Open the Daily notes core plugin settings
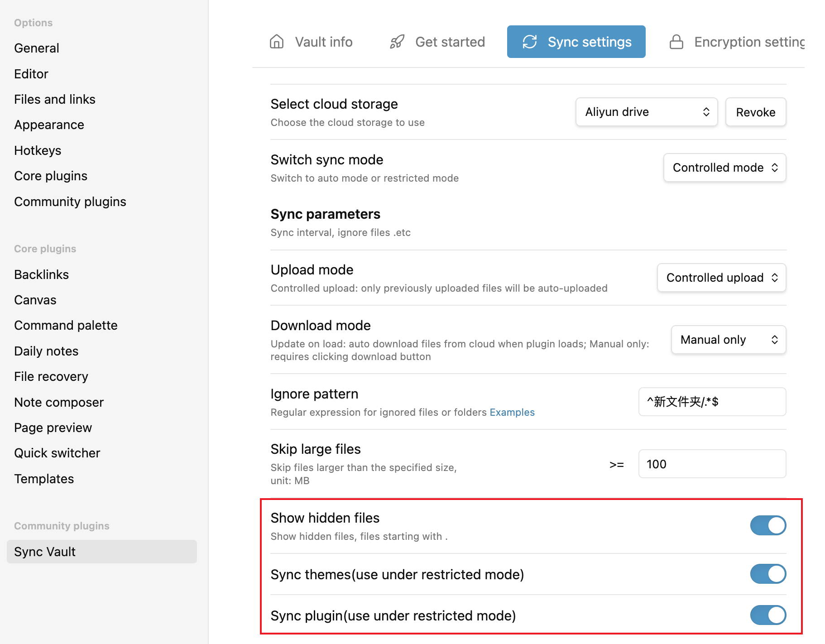Image resolution: width=825 pixels, height=644 pixels. [46, 351]
